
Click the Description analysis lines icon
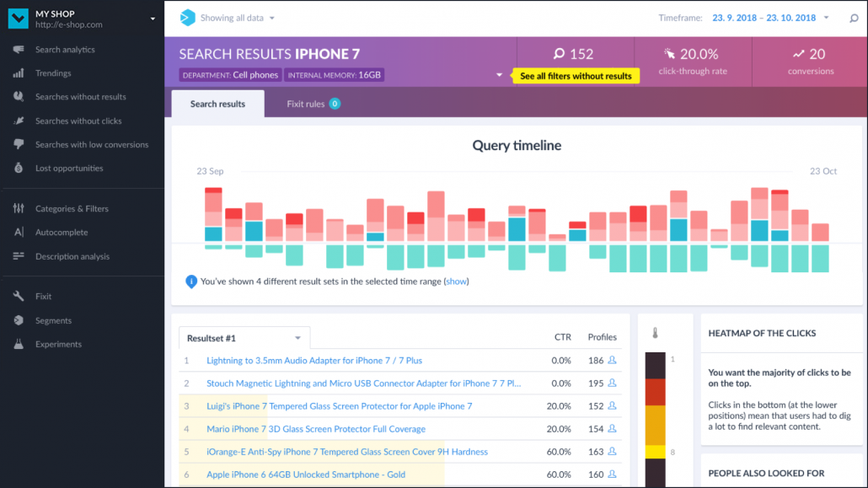[19, 256]
